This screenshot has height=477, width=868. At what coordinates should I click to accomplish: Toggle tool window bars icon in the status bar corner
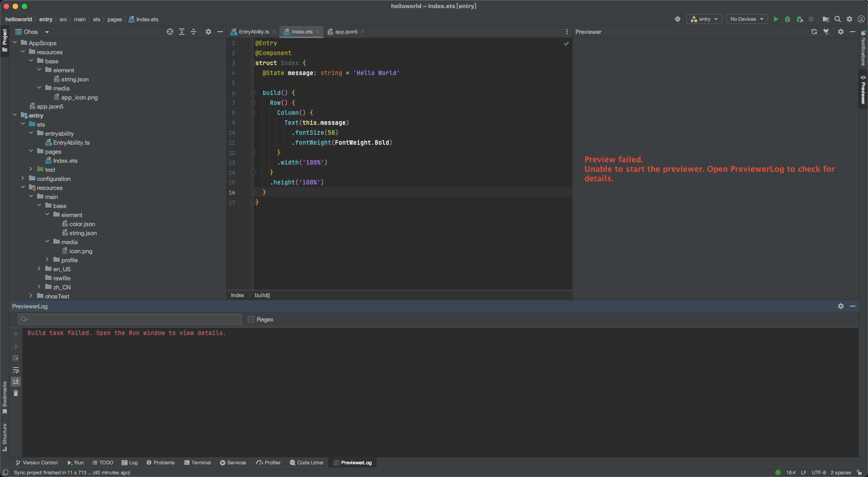[5, 472]
